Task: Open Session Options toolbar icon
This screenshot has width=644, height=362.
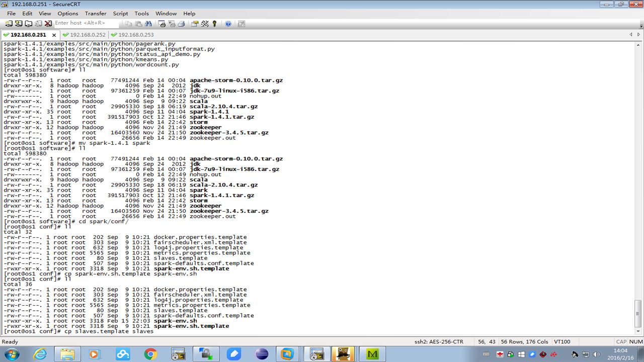Action: click(x=195, y=24)
